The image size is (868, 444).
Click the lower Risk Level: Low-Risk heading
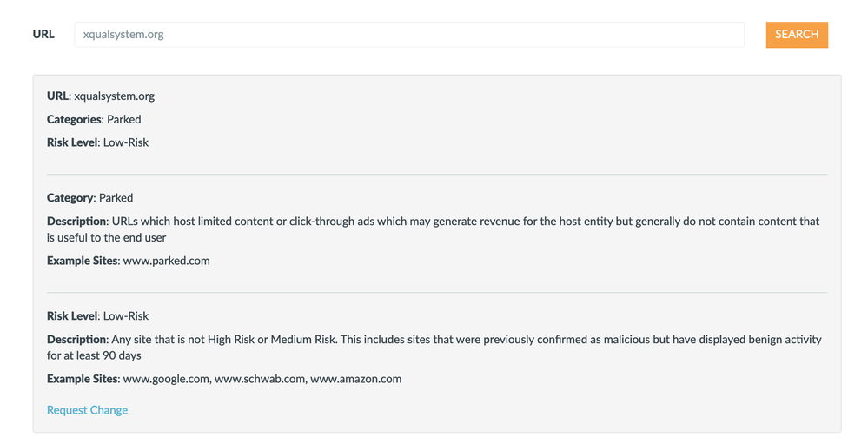click(x=97, y=316)
